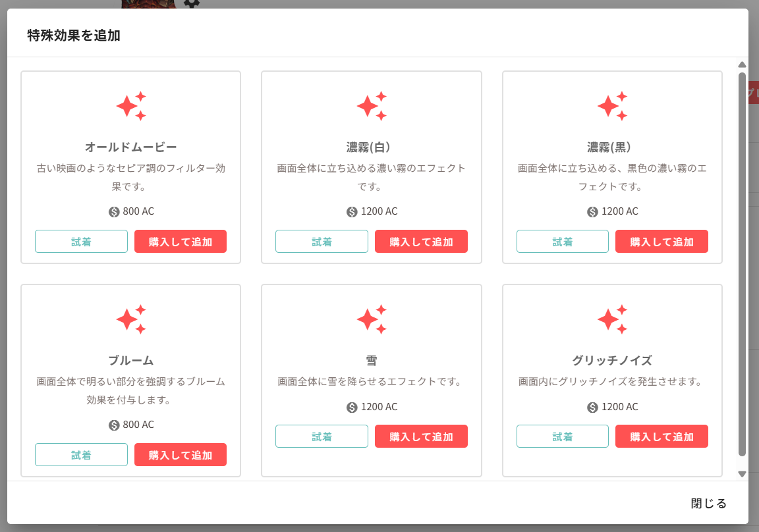Click the coin icon on 濃霧(黒) price
This screenshot has height=532, width=759.
click(592, 212)
